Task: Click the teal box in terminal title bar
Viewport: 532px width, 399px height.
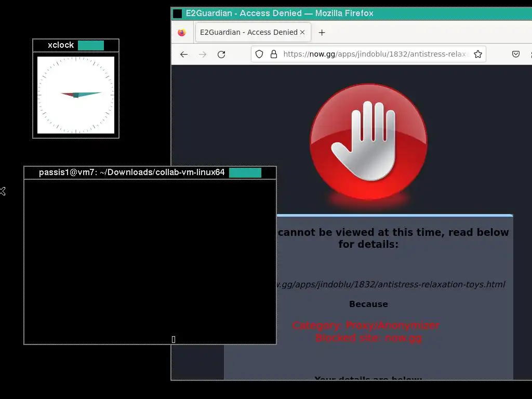Action: pos(245,172)
